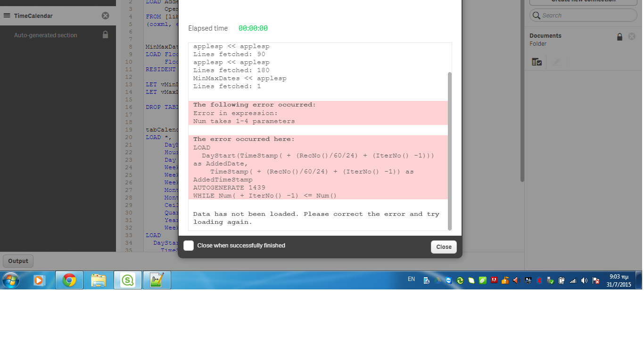The height and width of the screenshot is (362, 644).
Task: Toggle 'Close when successfully finished' checkbox
Action: tap(189, 246)
